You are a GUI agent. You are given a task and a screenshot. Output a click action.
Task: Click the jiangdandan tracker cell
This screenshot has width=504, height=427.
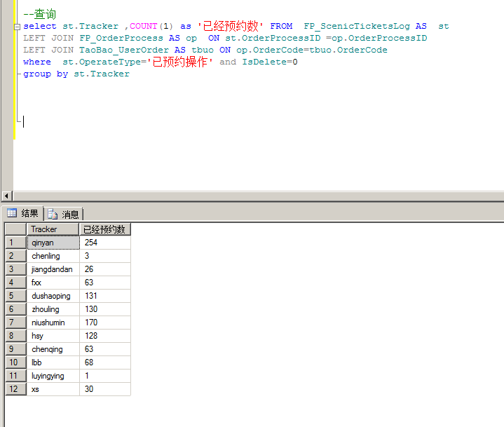point(53,269)
